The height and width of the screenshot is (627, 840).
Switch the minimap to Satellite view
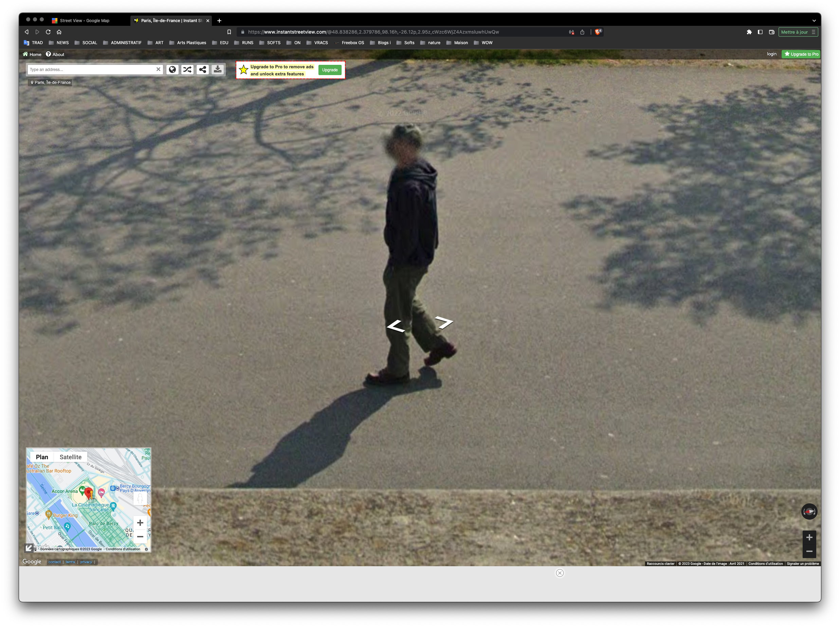(x=71, y=457)
